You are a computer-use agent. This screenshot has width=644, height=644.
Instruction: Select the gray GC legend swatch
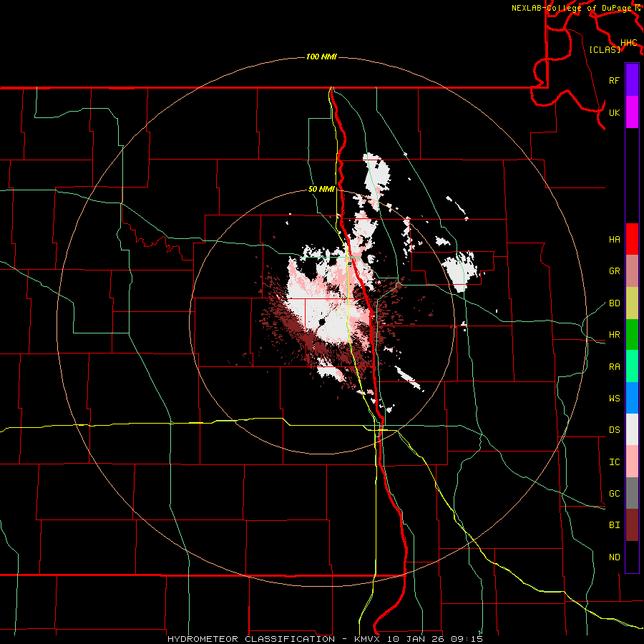(632, 493)
